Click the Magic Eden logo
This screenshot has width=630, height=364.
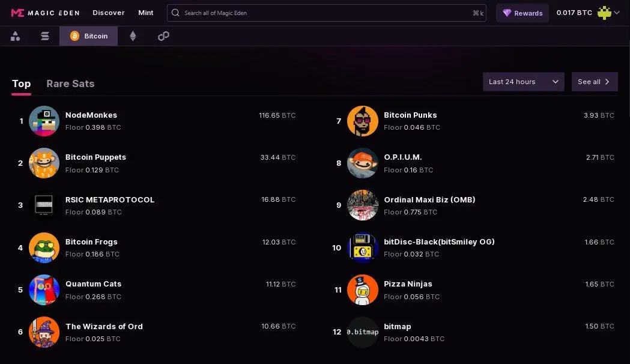click(x=45, y=13)
